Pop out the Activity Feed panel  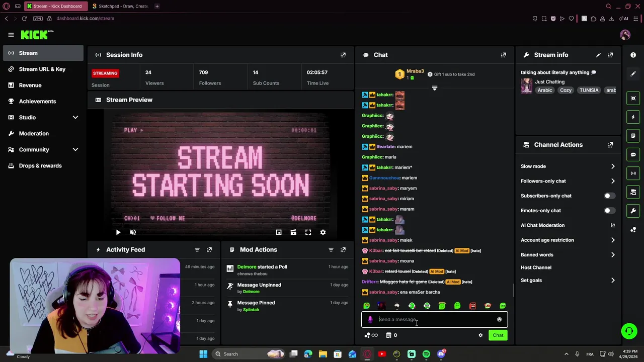pyautogui.click(x=209, y=250)
